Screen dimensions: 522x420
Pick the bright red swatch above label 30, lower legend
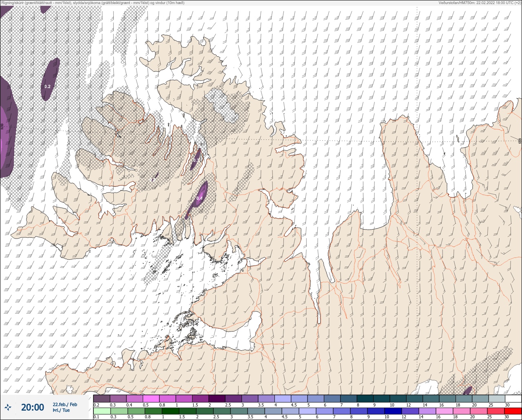[513, 411]
